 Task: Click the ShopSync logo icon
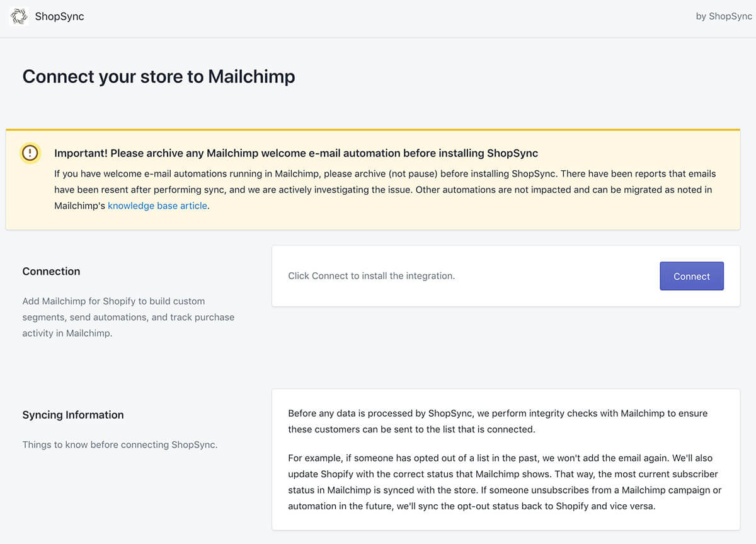pos(20,16)
